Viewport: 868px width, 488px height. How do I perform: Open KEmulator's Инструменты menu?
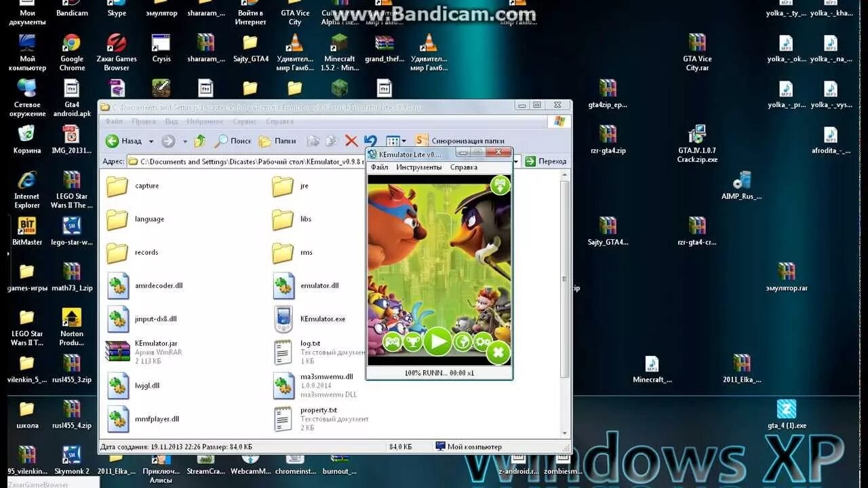point(419,167)
